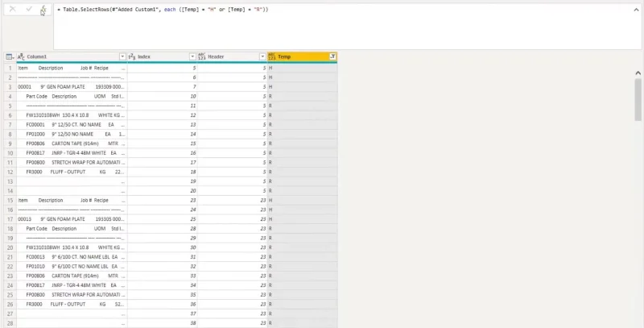Click row 1 cell 'Item Description Job # Recipe'
This screenshot has width=644, height=328.
(72, 68)
